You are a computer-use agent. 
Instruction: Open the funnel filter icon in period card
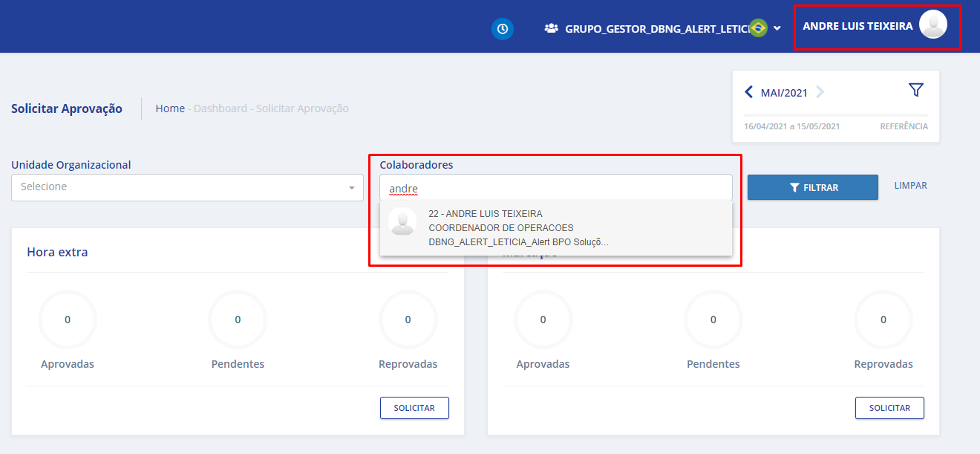915,90
